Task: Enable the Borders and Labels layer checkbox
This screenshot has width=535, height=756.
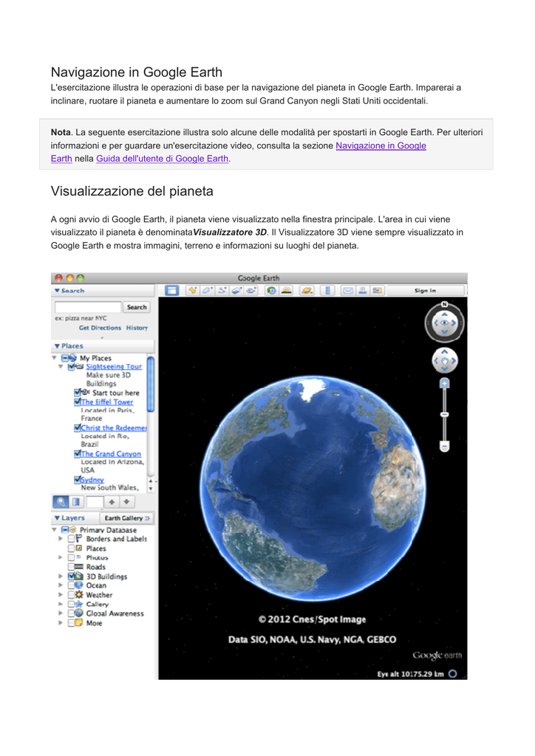Action: tap(72, 539)
